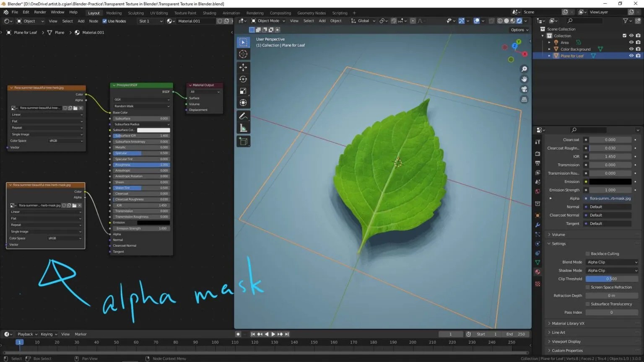This screenshot has width=644, height=362.
Task: Enable the Screen Space Refraction checkbox
Action: [588, 287]
